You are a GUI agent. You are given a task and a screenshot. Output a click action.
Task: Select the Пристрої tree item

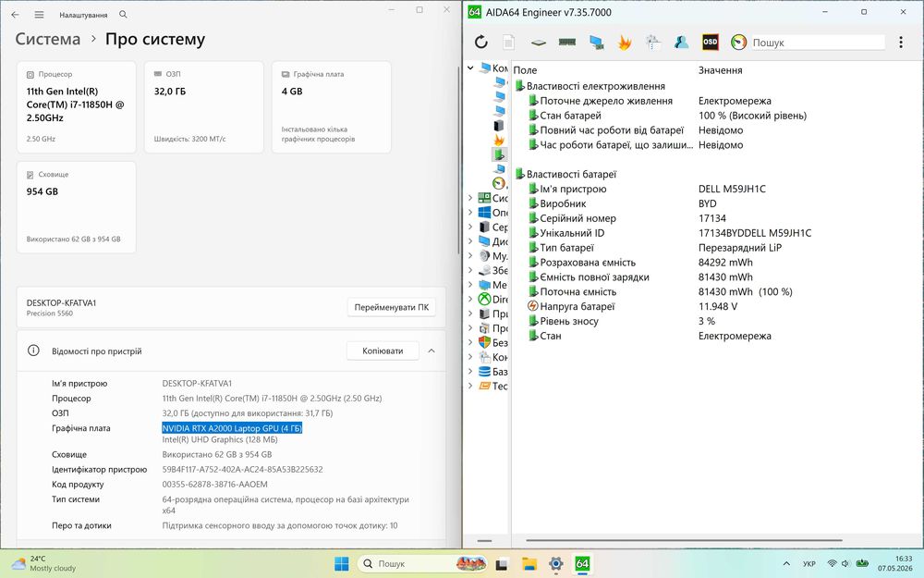(492, 314)
